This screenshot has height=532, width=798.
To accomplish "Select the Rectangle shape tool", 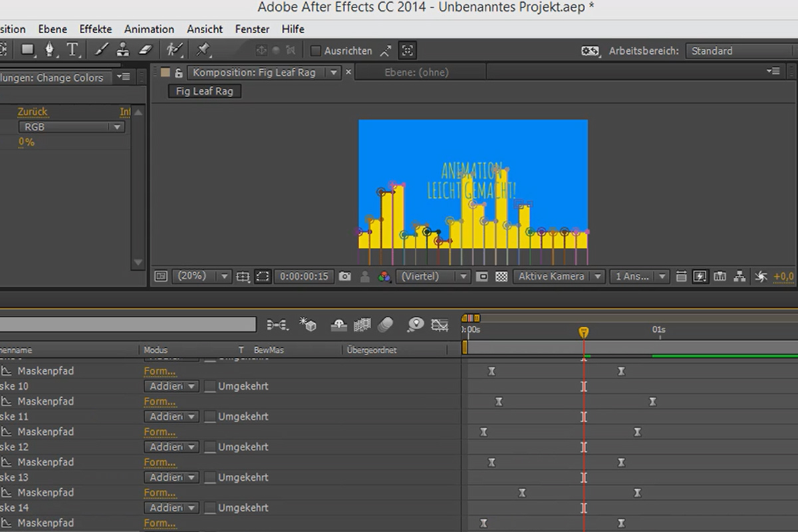I will 28,50.
